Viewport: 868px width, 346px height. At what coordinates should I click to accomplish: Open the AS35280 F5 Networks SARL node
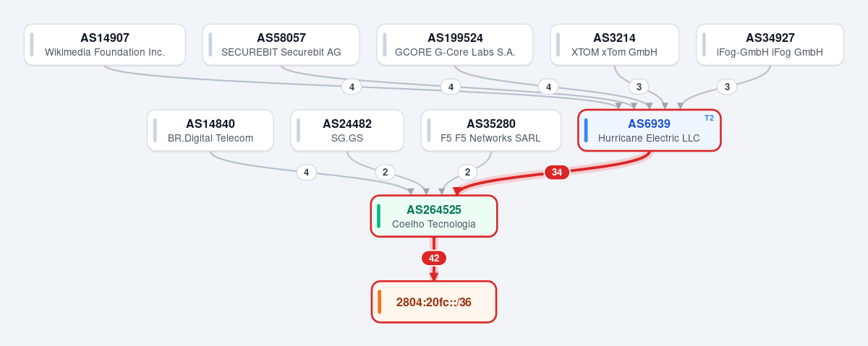tap(491, 131)
